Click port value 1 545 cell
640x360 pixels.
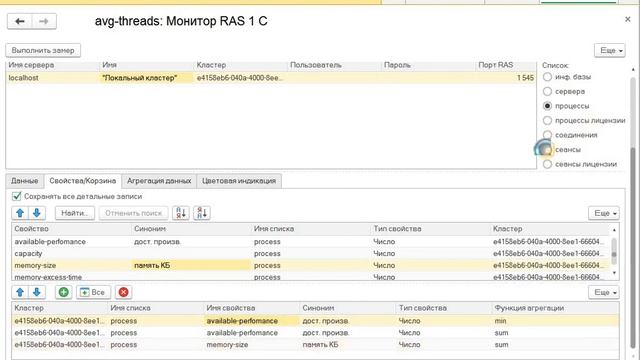[506, 78]
